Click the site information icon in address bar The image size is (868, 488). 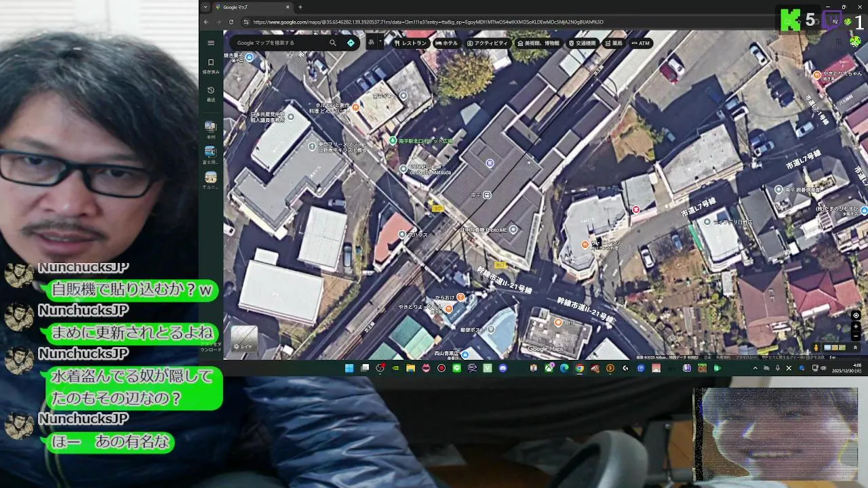pos(245,22)
